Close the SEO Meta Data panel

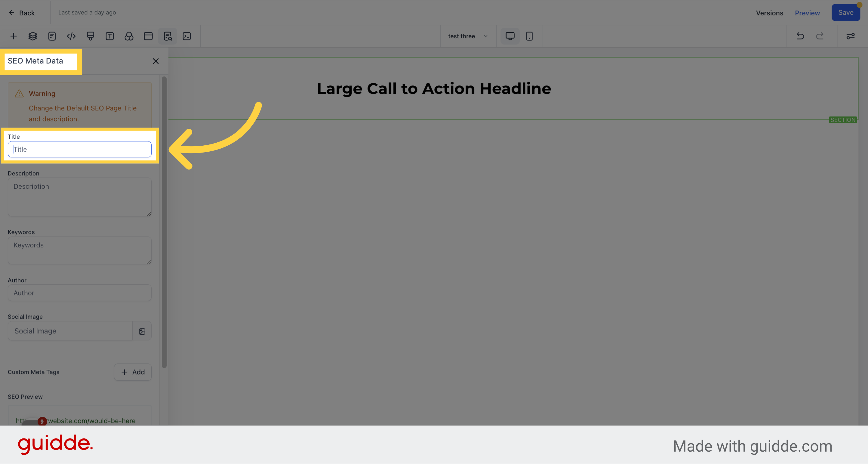point(156,61)
